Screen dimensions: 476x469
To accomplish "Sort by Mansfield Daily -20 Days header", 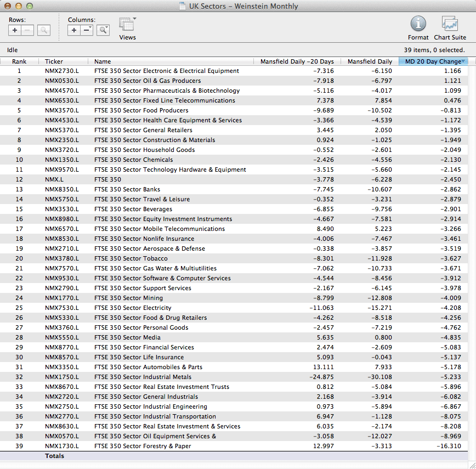I will coord(296,61).
